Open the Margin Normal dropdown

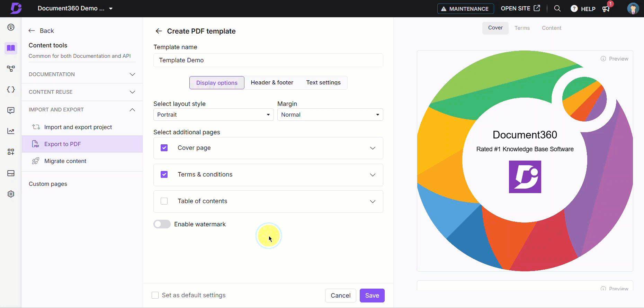330,115
